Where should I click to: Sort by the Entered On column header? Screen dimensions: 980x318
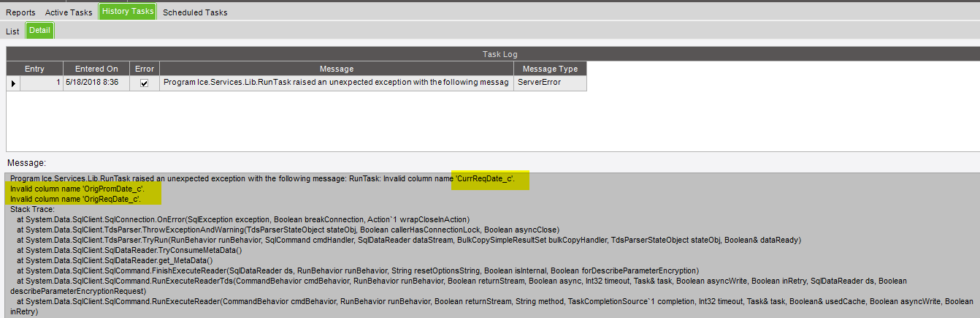point(96,69)
